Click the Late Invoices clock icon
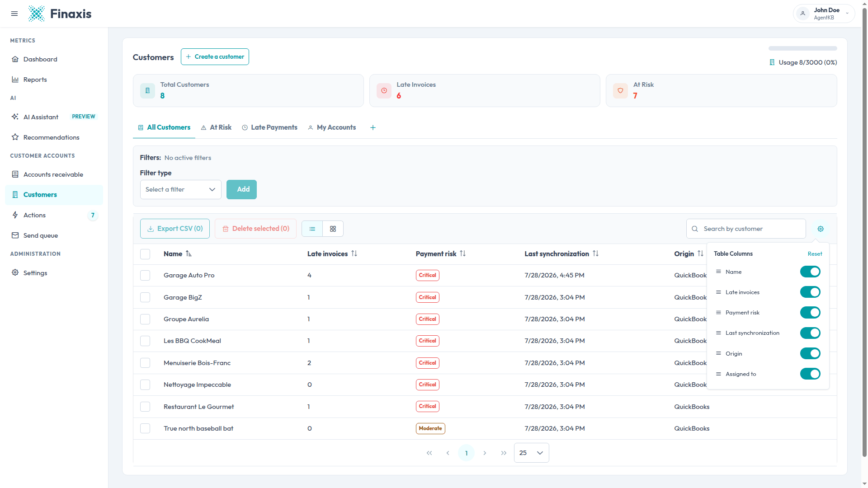 384,90
